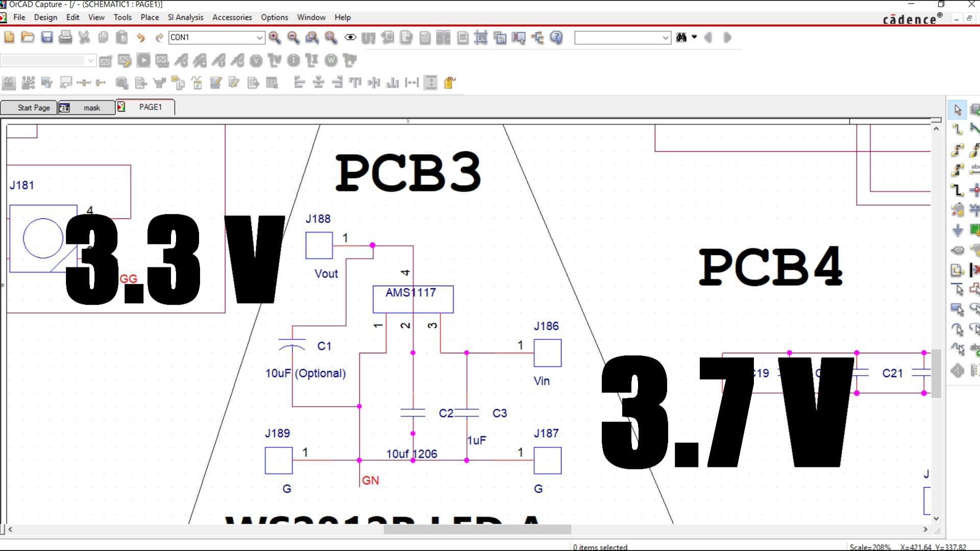The width and height of the screenshot is (980, 551).
Task: Click the Save document floppy icon
Action: click(x=47, y=37)
